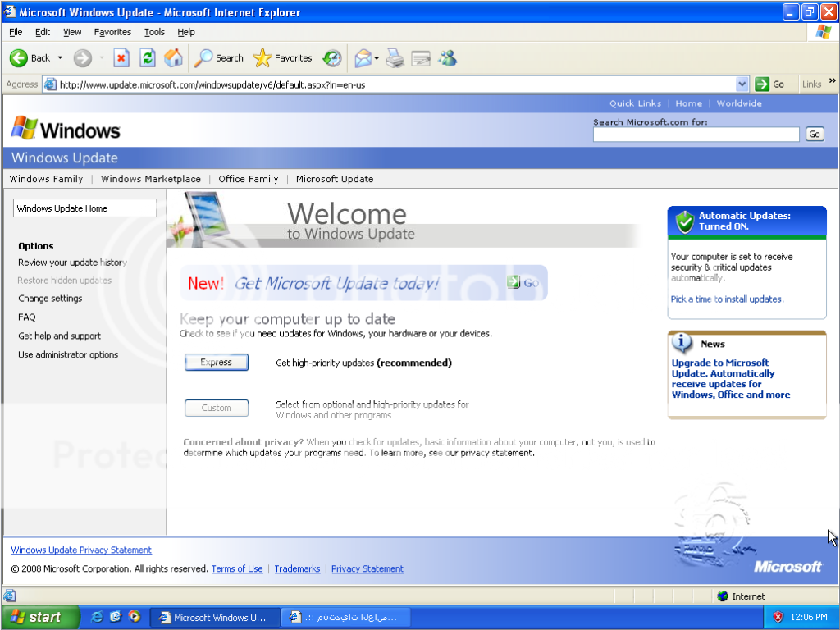Click the Edit page toolbar icon
Viewport: 840px width, 630px height.
pos(421,58)
